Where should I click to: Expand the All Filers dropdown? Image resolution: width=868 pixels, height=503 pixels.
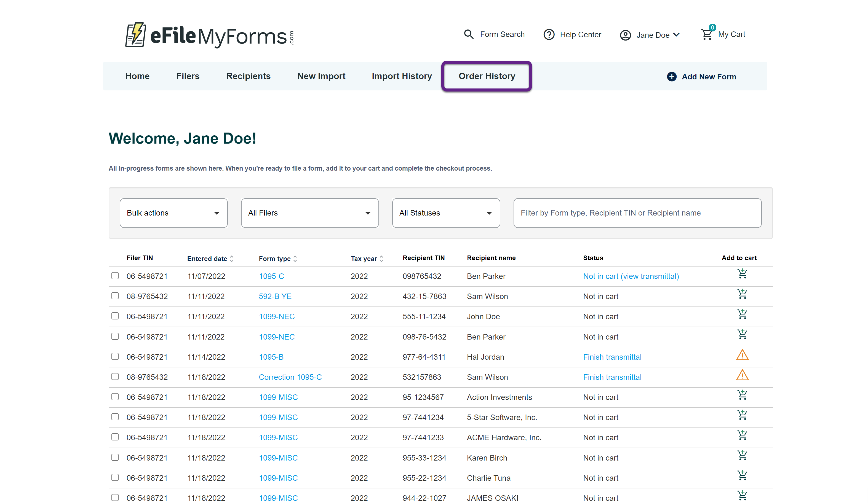[x=310, y=213]
